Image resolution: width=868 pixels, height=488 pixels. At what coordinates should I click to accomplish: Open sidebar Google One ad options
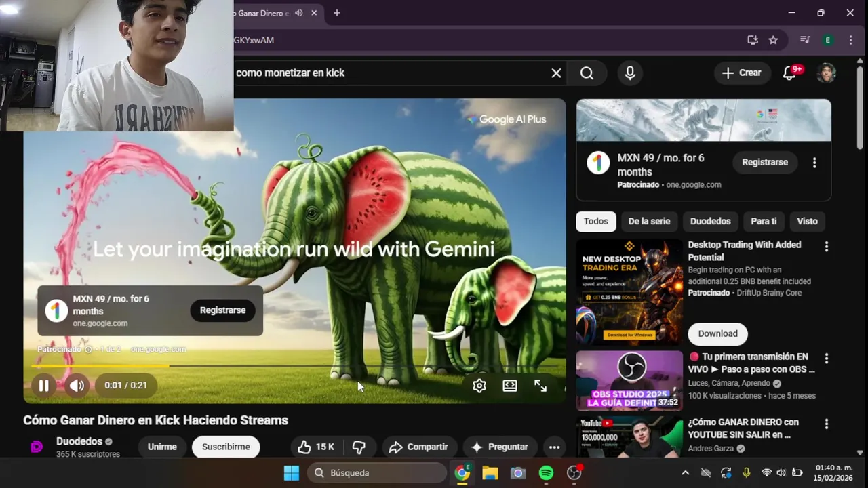tap(814, 163)
